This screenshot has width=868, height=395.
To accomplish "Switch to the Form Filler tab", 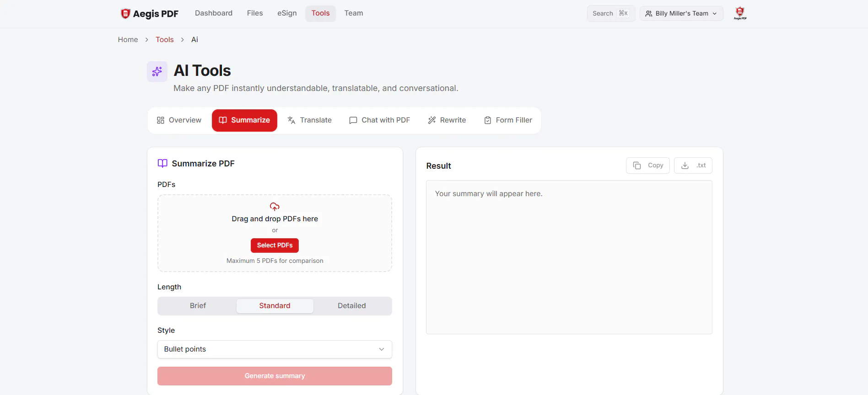I will [x=508, y=120].
